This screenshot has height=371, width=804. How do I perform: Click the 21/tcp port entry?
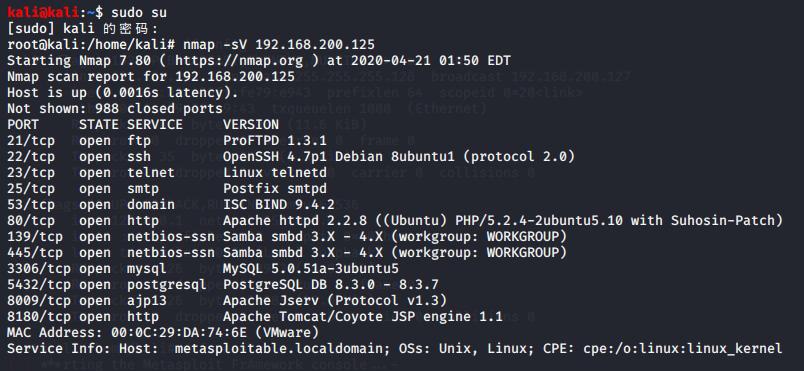click(x=31, y=140)
